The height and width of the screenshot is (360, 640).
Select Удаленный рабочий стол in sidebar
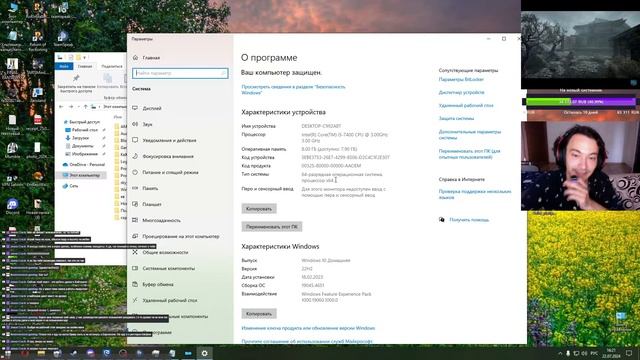pyautogui.click(x=165, y=300)
